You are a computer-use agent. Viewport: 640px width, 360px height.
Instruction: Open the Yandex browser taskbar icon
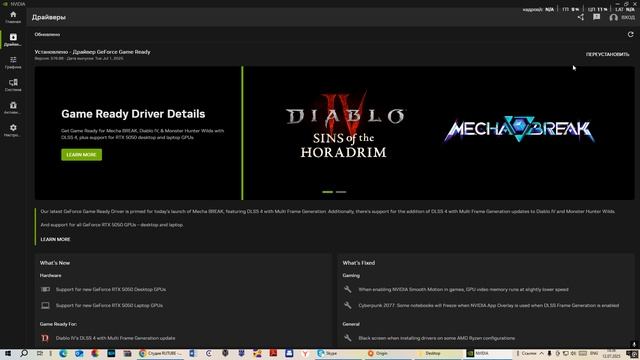(x=305, y=353)
